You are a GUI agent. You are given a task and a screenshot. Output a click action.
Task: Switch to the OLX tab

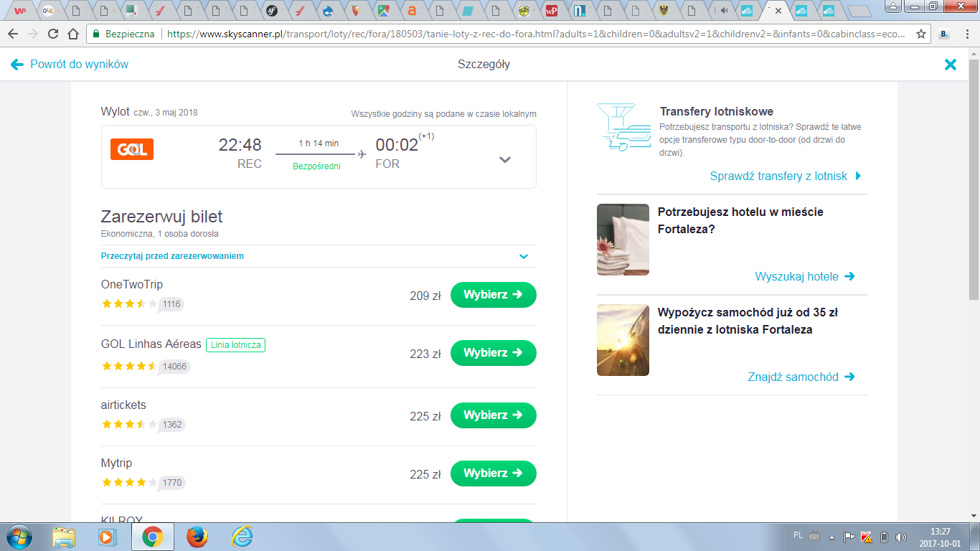click(47, 11)
